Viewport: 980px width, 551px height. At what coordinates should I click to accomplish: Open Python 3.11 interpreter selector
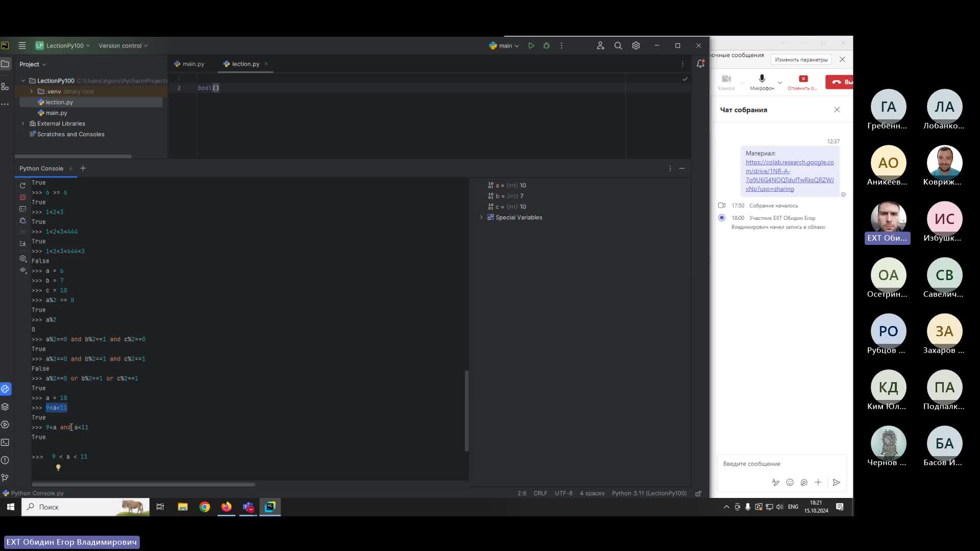[x=649, y=493]
